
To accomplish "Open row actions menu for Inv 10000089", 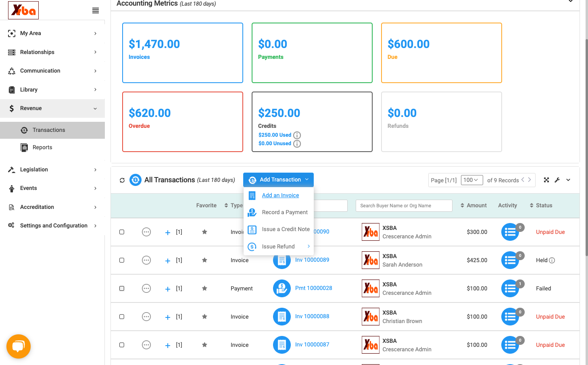I will tap(146, 260).
